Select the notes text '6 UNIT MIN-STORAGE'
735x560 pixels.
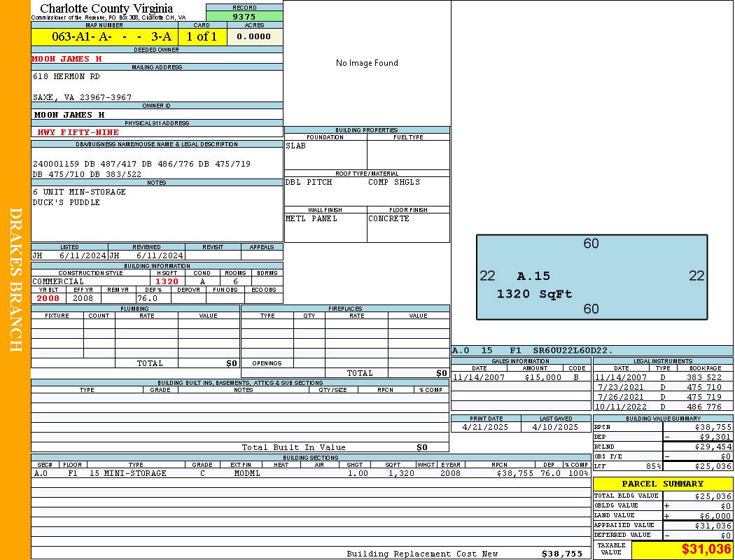point(79,192)
